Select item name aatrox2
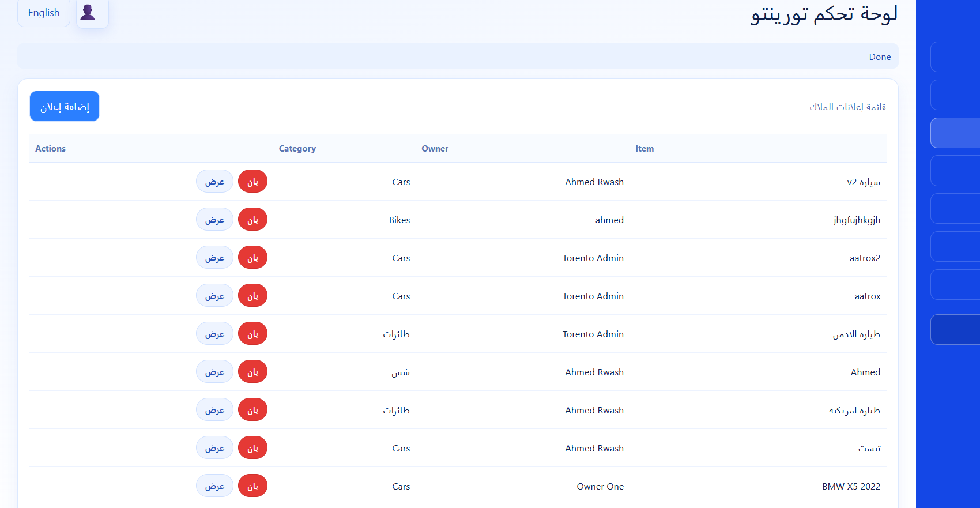980x508 pixels. (865, 258)
